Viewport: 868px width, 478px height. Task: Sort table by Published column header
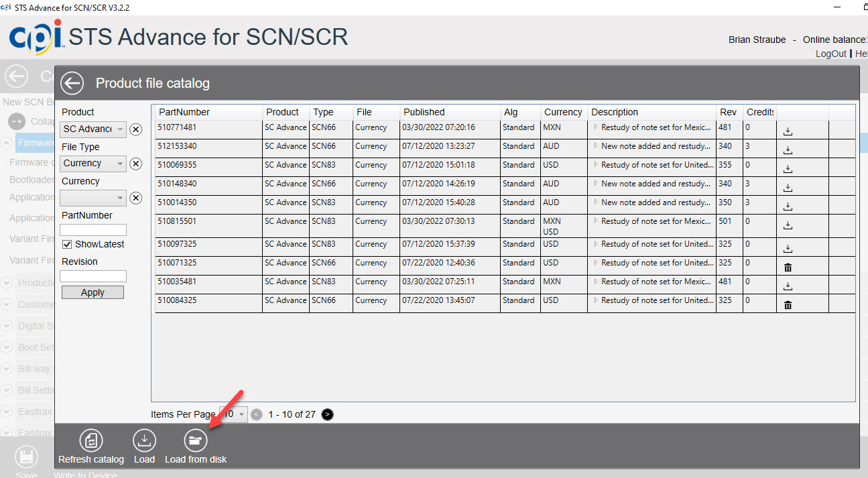coord(424,112)
